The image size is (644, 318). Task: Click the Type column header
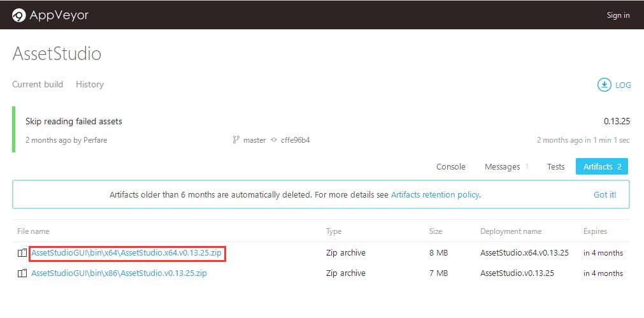point(334,231)
